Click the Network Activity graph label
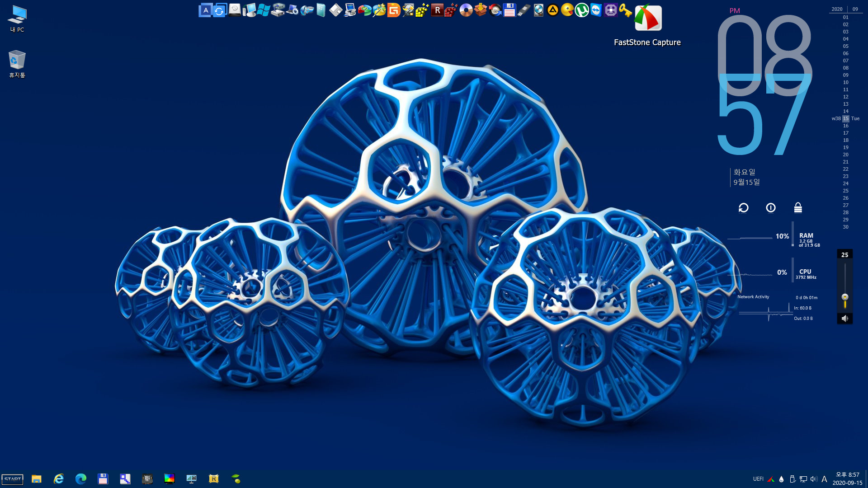Viewport: 868px width, 488px height. (753, 297)
